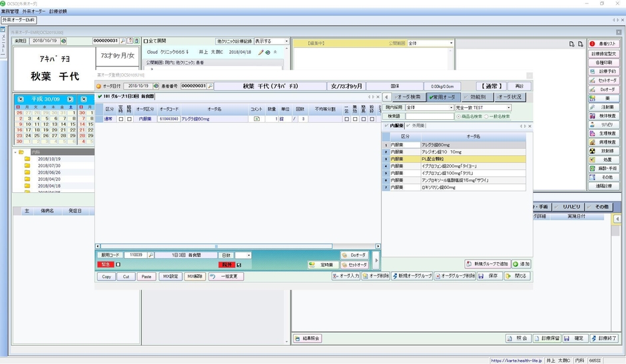
Task: Click the magnifier beside patient number 000020031
Action: pos(210,86)
